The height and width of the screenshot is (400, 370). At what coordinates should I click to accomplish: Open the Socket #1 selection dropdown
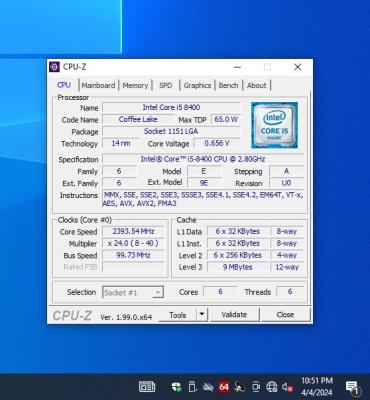[133, 293]
